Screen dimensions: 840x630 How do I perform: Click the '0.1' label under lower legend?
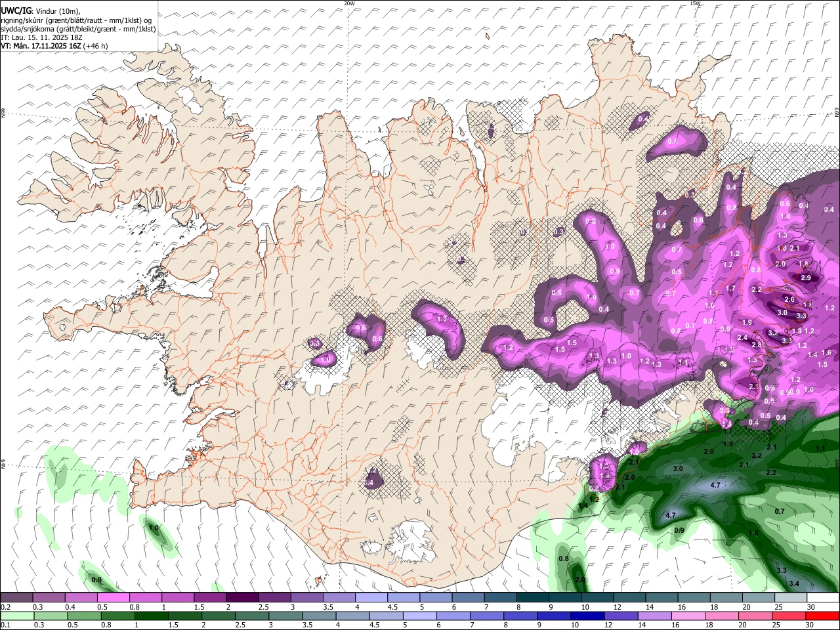(x=5, y=625)
